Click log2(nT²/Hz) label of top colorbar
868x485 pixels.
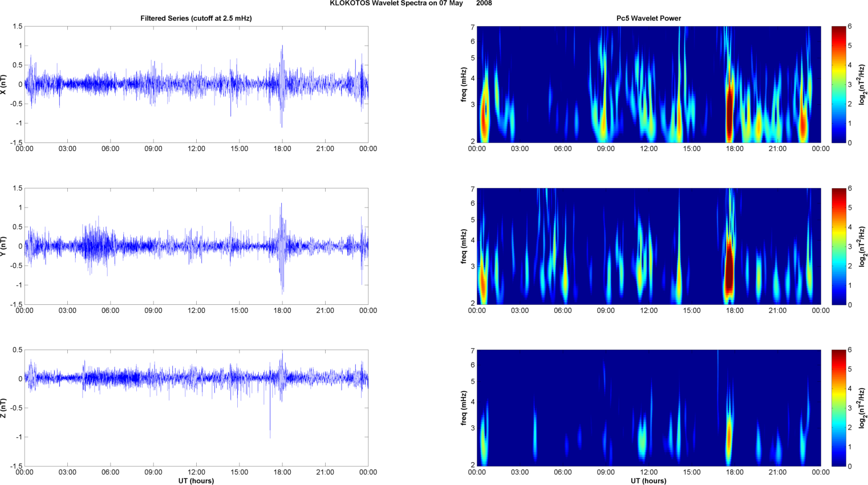(863, 84)
